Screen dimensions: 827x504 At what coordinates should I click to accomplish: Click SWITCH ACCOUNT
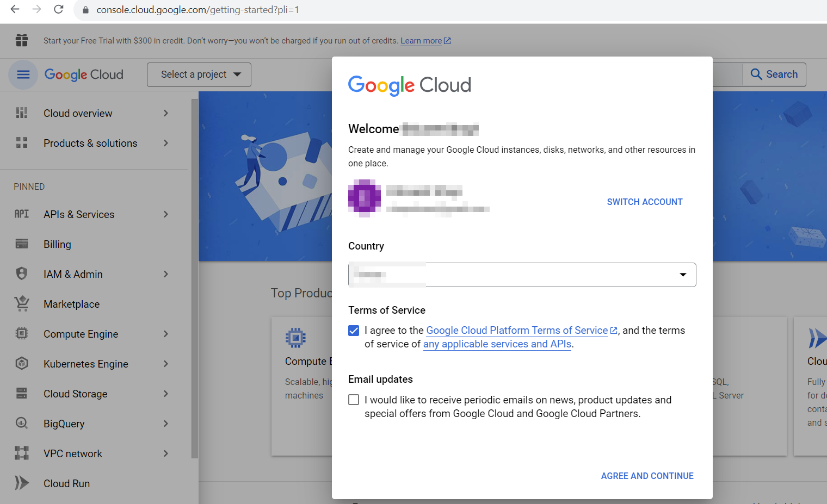click(x=645, y=202)
